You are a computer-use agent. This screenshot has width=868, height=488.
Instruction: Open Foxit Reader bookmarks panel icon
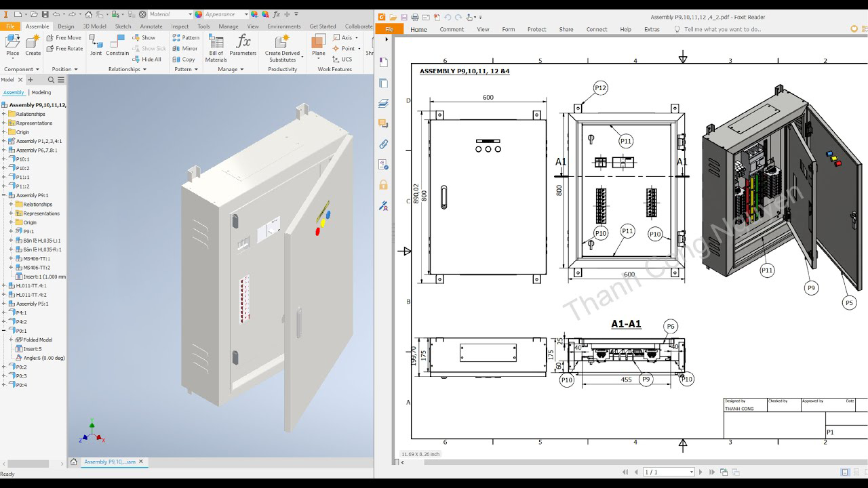click(x=383, y=62)
